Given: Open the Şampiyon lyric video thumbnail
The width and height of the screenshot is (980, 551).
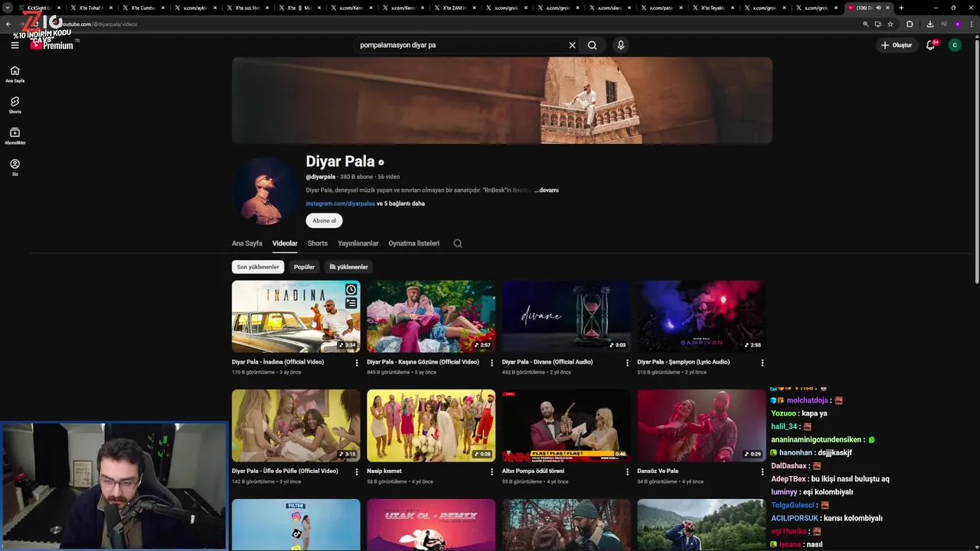Looking at the screenshot, I should (701, 316).
